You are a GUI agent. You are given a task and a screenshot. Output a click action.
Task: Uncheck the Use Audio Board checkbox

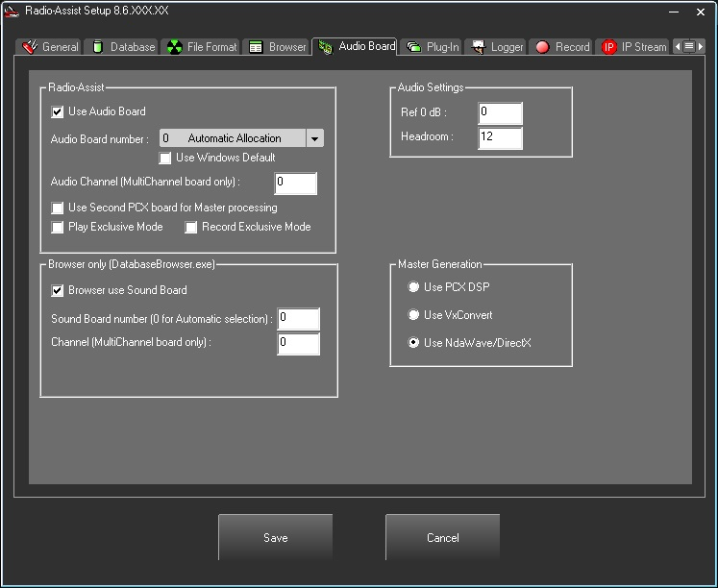[x=58, y=112]
